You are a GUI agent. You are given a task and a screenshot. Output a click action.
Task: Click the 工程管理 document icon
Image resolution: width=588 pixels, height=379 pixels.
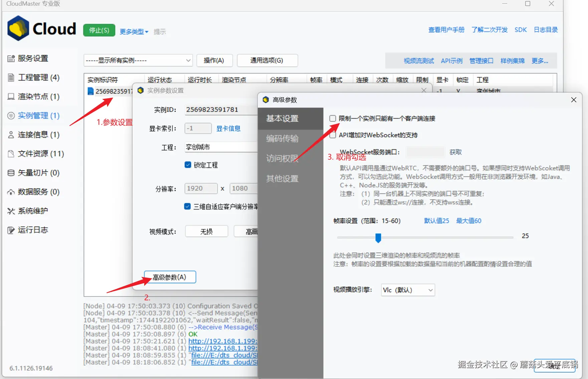[x=11, y=78]
